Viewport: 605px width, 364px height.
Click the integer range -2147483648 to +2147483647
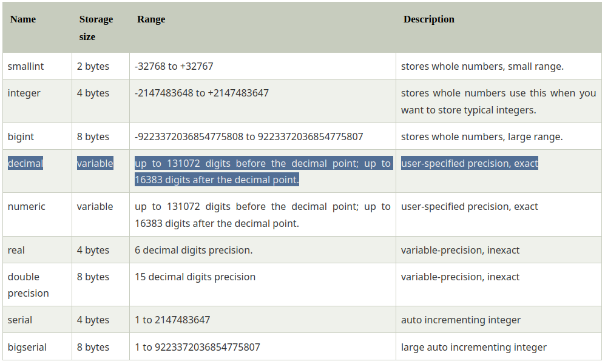coord(201,93)
